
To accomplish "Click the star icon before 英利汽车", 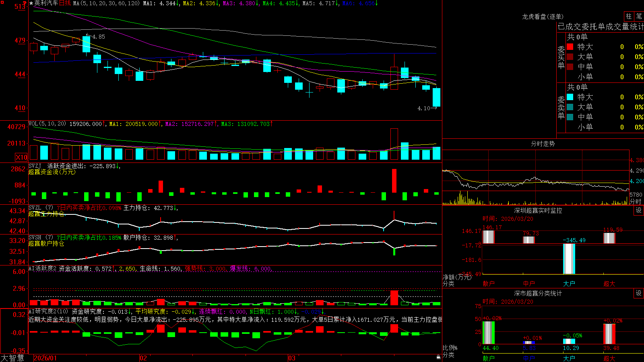I will click(x=31, y=3).
